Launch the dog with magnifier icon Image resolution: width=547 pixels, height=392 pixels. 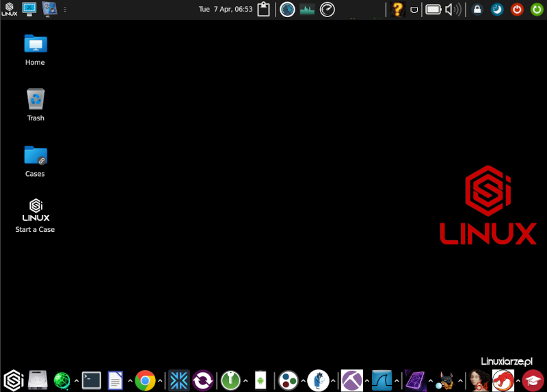coord(446,381)
